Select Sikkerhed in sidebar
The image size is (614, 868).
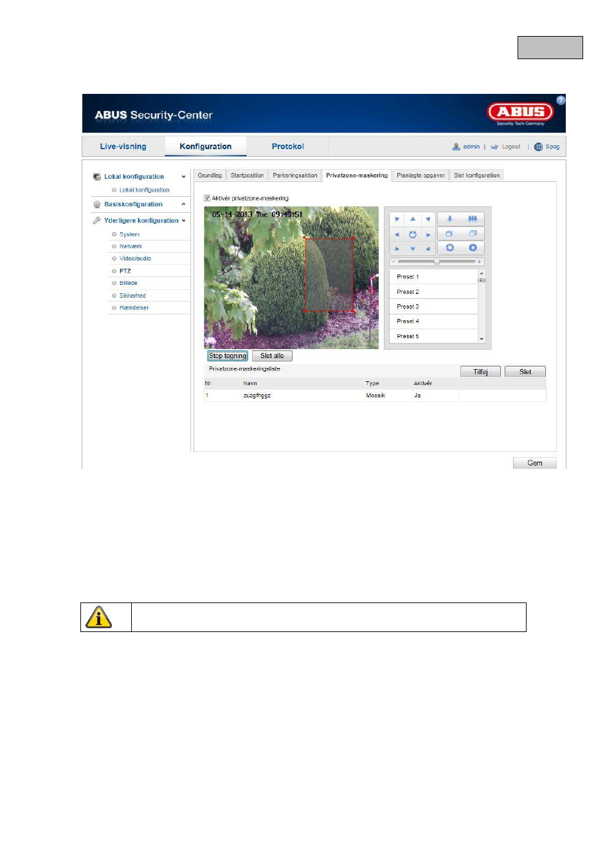click(x=132, y=296)
